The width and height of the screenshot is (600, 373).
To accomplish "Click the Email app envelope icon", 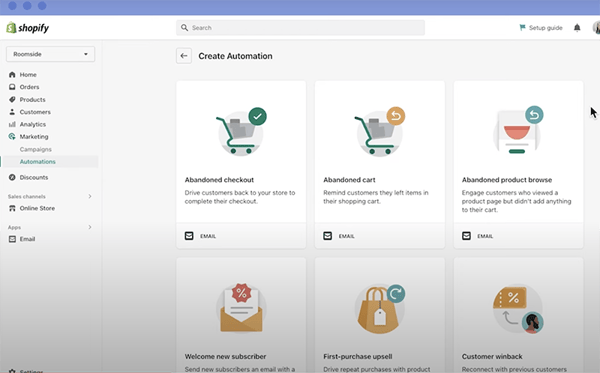I will tap(12, 239).
